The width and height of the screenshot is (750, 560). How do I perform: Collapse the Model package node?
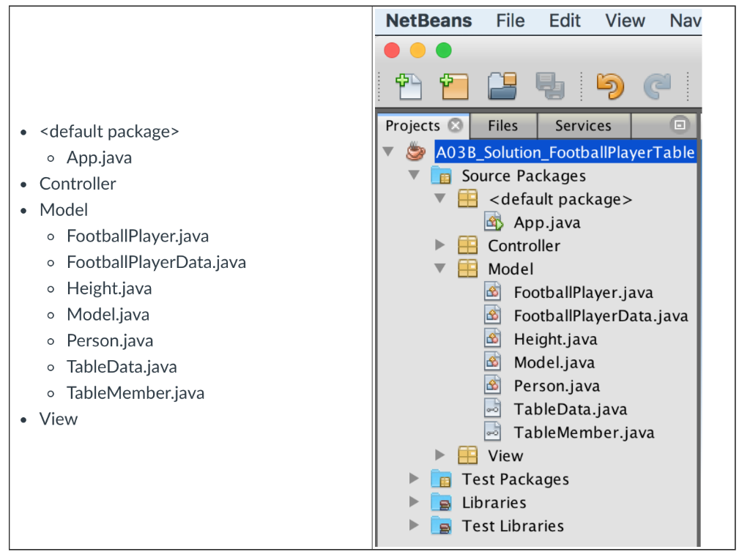tap(440, 269)
